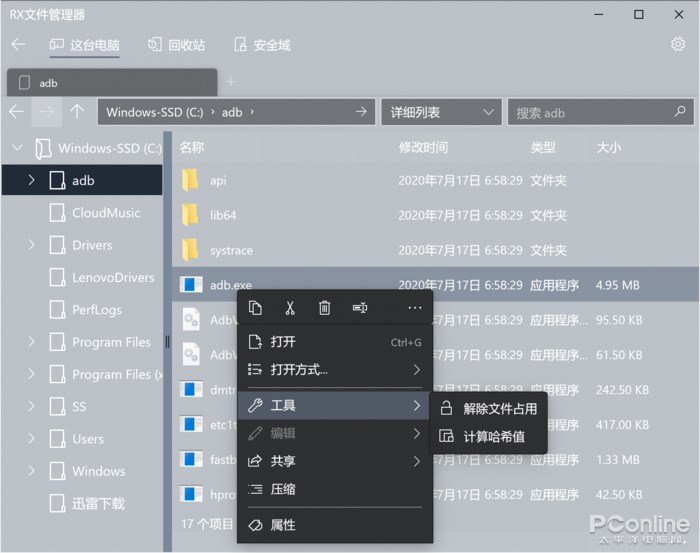The width and height of the screenshot is (700, 553).
Task: Expand the Windows tree node
Action: pyautogui.click(x=31, y=470)
